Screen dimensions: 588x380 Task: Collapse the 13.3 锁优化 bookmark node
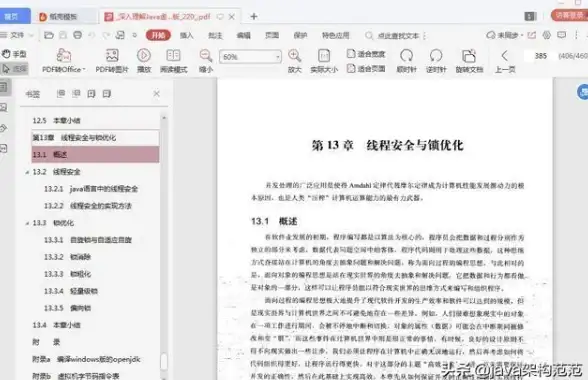(x=27, y=223)
